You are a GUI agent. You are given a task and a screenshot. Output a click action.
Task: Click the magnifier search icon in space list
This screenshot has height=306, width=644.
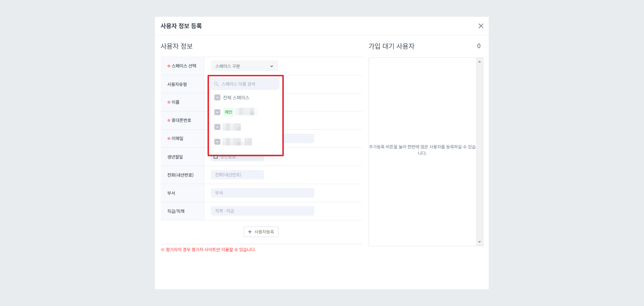click(x=216, y=84)
